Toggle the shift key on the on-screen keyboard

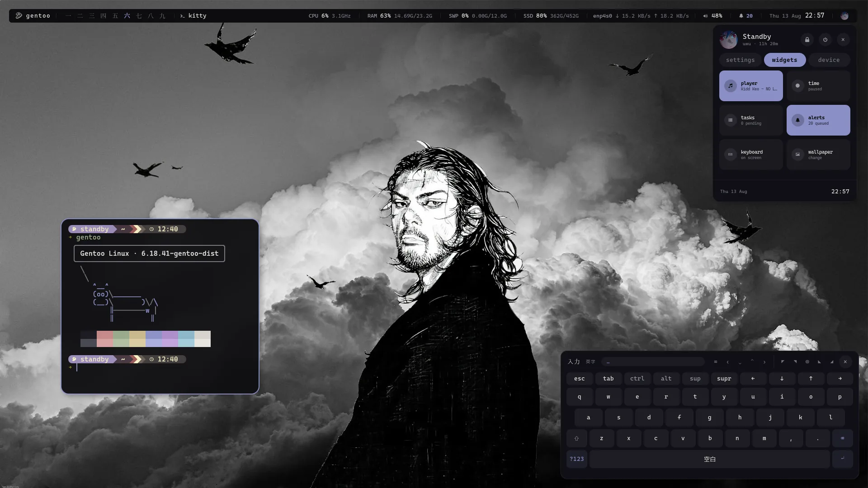[576, 438]
